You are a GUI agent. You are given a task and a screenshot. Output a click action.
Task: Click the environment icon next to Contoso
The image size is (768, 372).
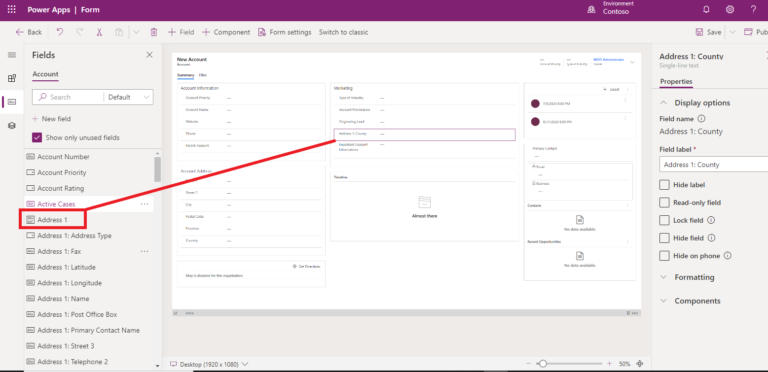point(591,10)
